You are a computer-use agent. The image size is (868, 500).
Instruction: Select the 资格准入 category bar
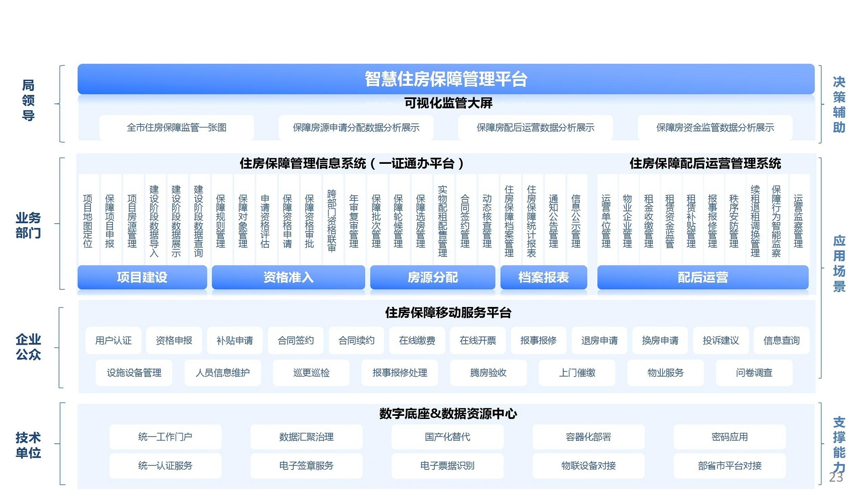(x=288, y=277)
